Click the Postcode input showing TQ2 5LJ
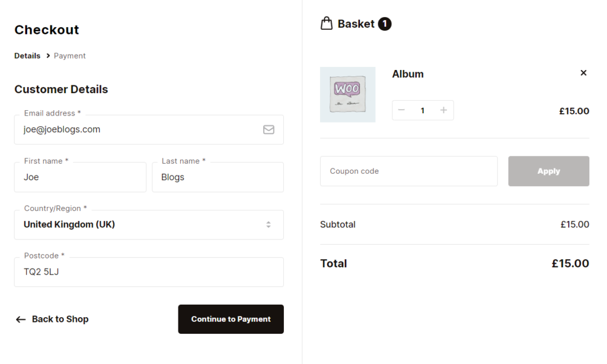The image size is (607, 364). coord(148,272)
